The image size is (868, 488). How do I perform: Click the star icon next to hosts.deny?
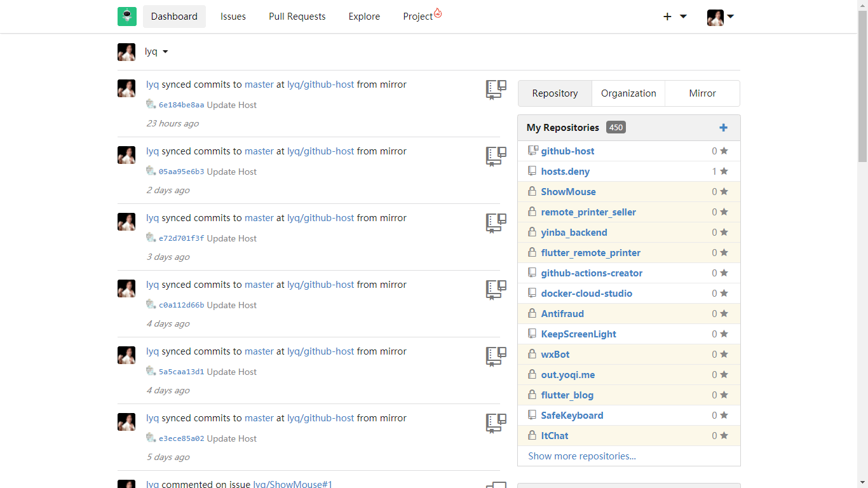[724, 172]
